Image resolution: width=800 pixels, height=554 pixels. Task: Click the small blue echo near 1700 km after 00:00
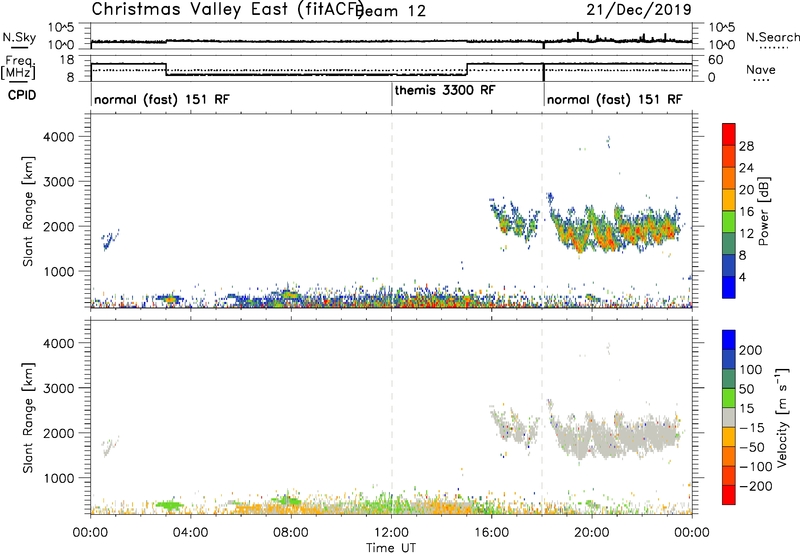tap(109, 240)
